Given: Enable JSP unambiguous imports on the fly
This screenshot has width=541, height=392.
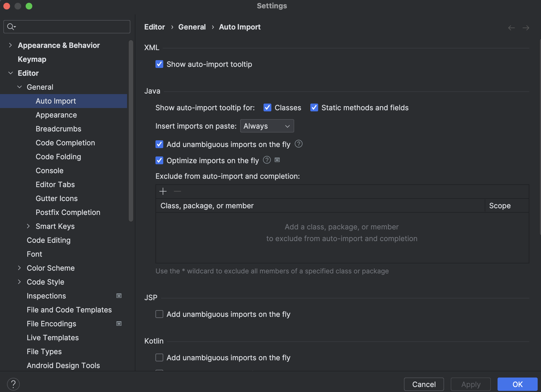Looking at the screenshot, I should (159, 314).
